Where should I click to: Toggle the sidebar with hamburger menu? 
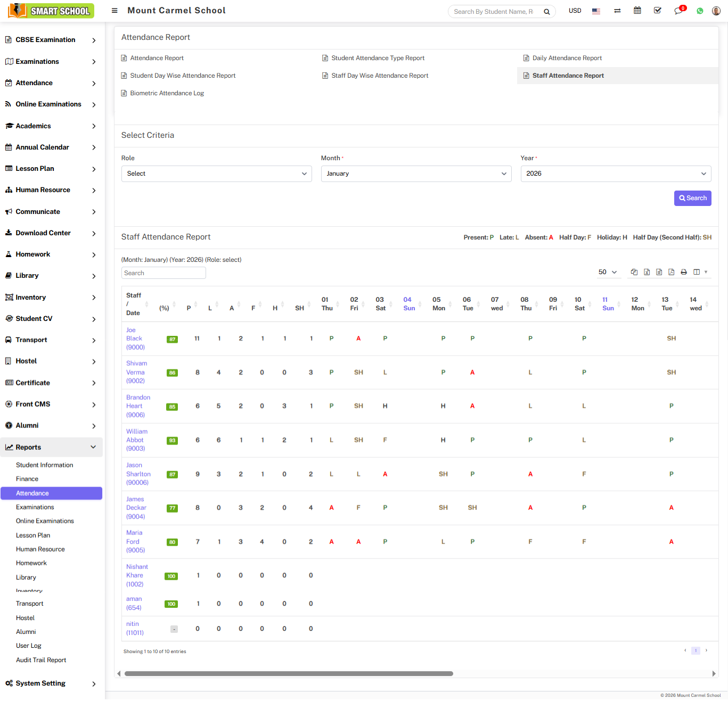pos(114,11)
